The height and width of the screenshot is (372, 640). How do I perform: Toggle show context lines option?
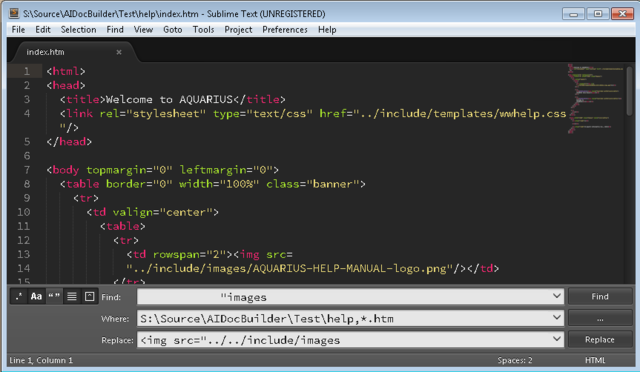(x=72, y=297)
